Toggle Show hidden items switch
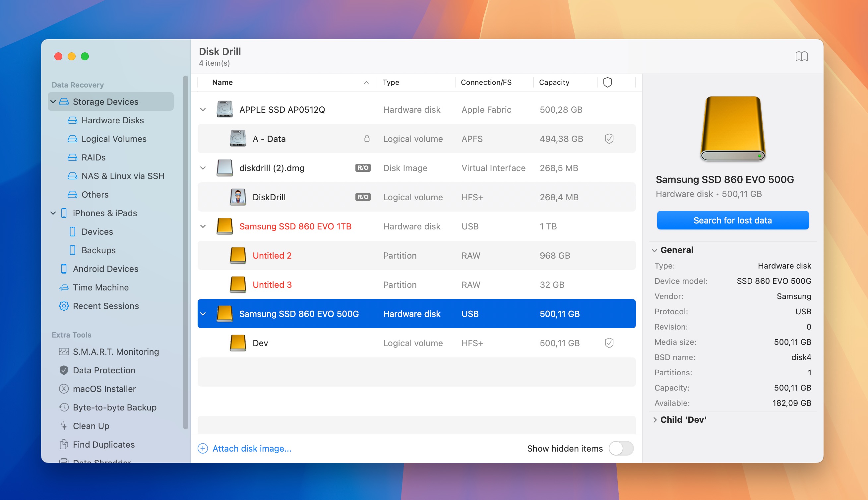 621,449
